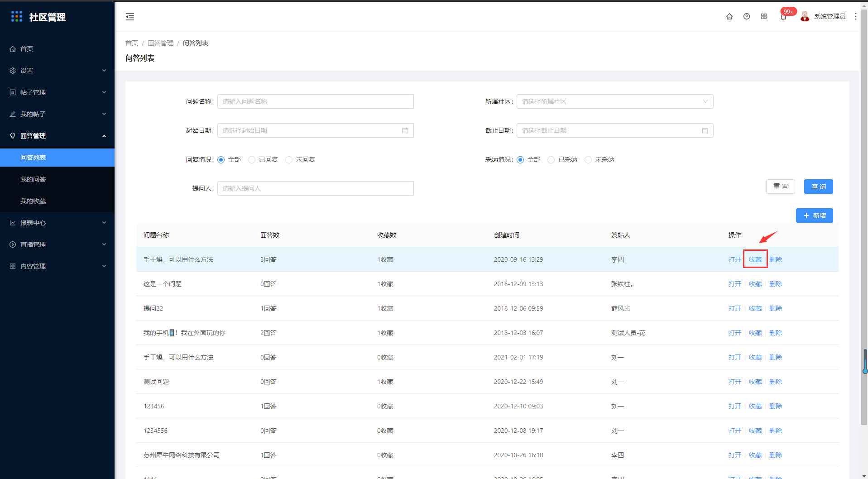The height and width of the screenshot is (479, 868).
Task: Click the 设置 gear icon in the sidebar
Action: point(13,71)
